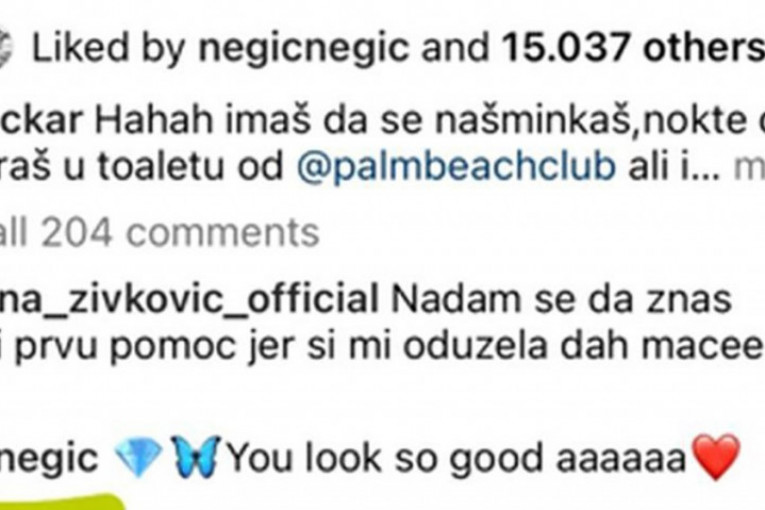Open the liker's profile avatar beside Liked by
The image size is (765, 510).
click(5, 49)
